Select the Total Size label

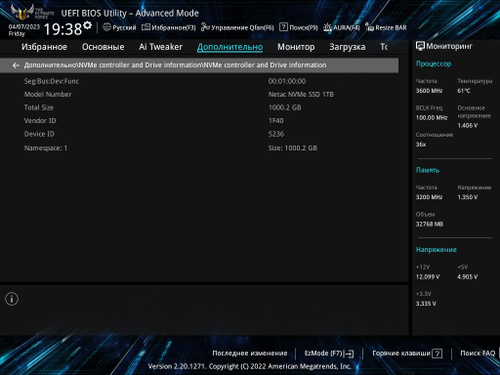point(39,107)
